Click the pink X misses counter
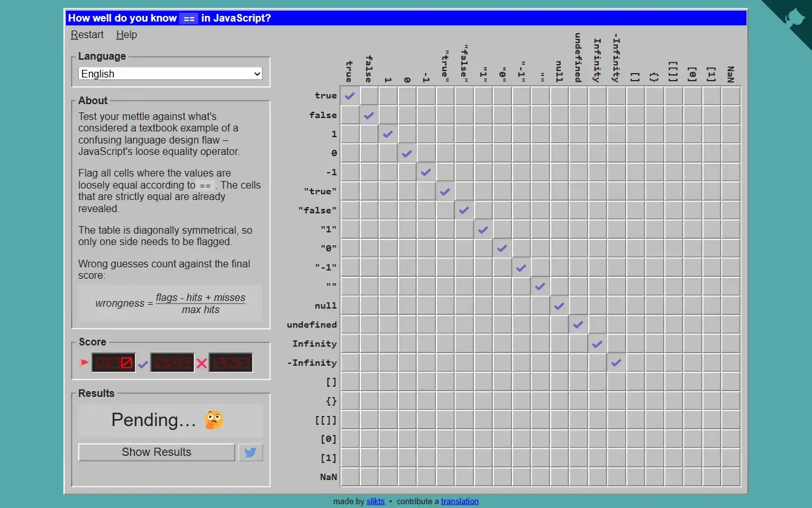Screen dimensions: 812x508 [230, 363]
